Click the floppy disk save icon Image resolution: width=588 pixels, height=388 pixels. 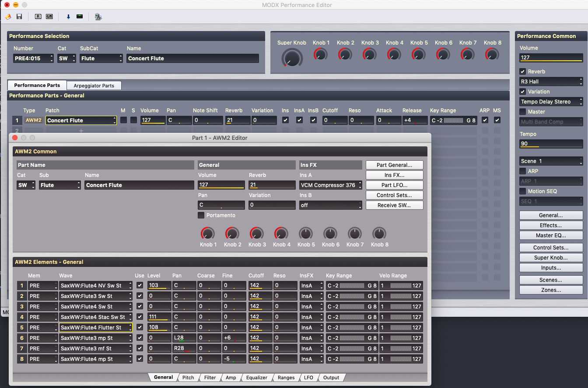point(19,17)
